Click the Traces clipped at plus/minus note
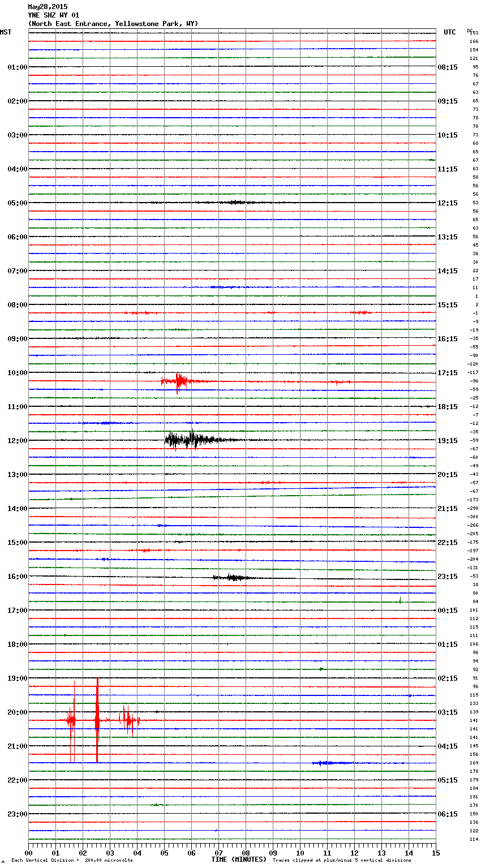 click(342, 861)
